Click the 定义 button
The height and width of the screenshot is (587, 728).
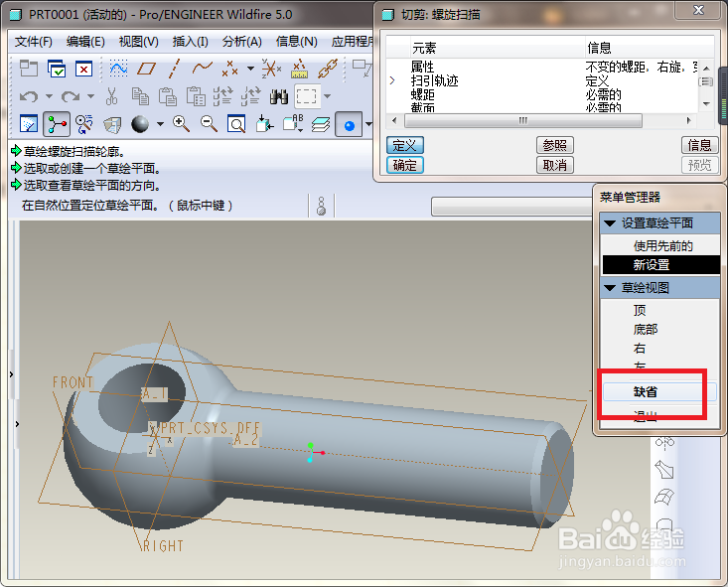[x=405, y=145]
